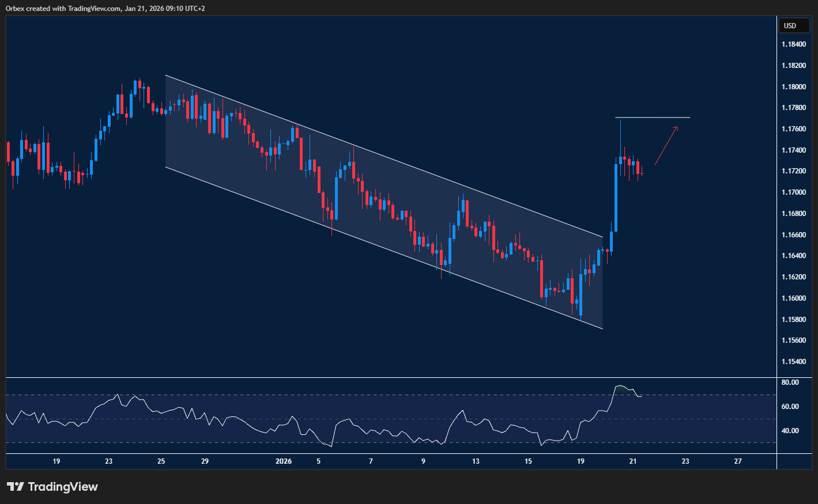Click the descending channel drawing
Screen dimensions: 818x504
coord(380,190)
